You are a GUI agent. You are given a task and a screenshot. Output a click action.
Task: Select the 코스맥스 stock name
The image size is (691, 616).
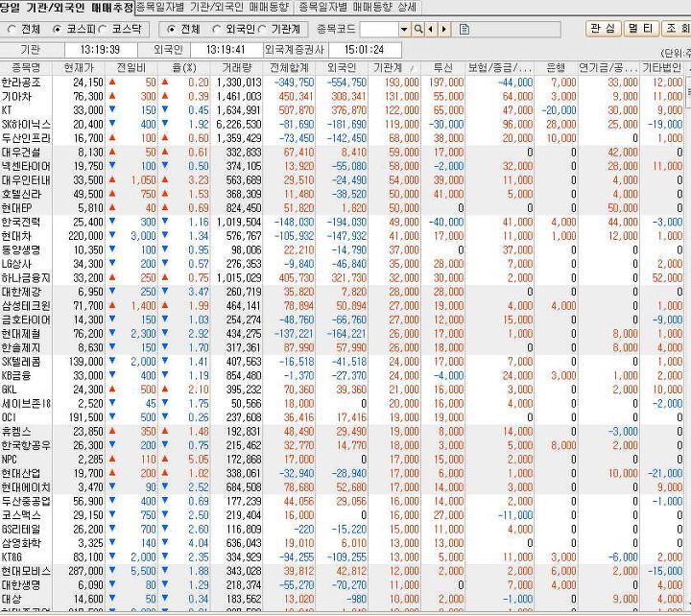point(21,515)
